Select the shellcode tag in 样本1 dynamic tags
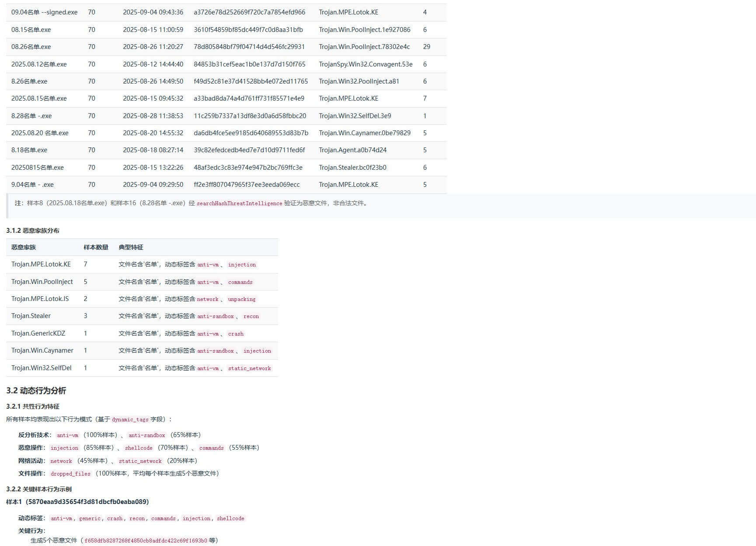756x546 pixels. point(230,518)
